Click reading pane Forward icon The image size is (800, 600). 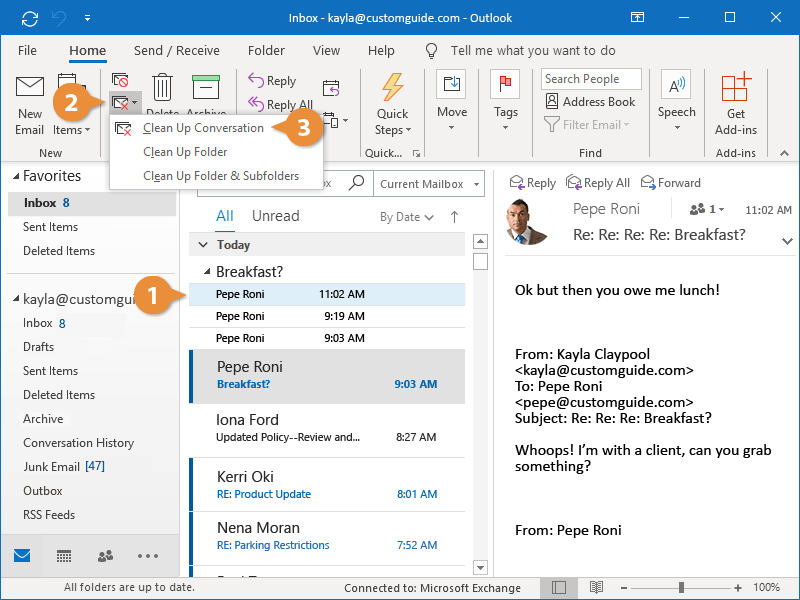[648, 182]
